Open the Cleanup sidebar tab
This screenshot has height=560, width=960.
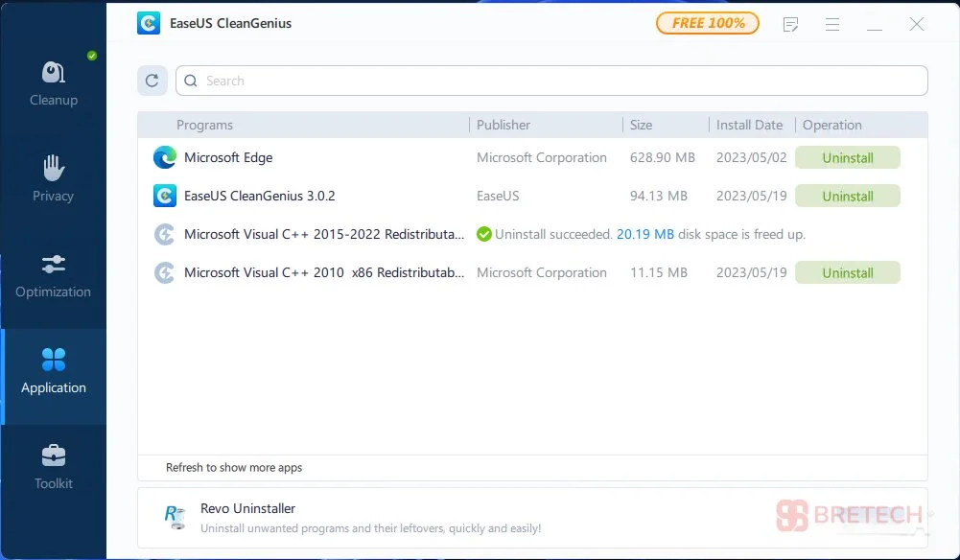54,84
